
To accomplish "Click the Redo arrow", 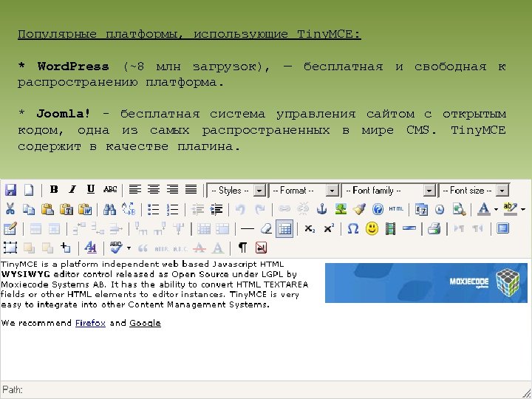I will tap(259, 209).
